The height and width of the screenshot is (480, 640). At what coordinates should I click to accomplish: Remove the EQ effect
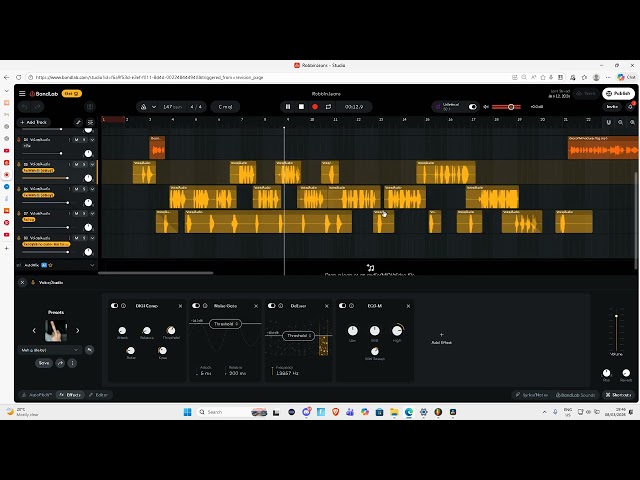point(408,306)
